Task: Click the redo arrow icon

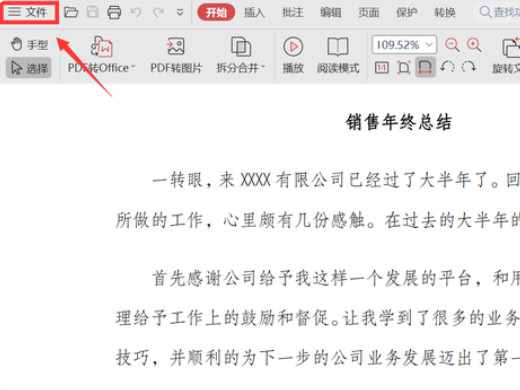Action: [158, 12]
